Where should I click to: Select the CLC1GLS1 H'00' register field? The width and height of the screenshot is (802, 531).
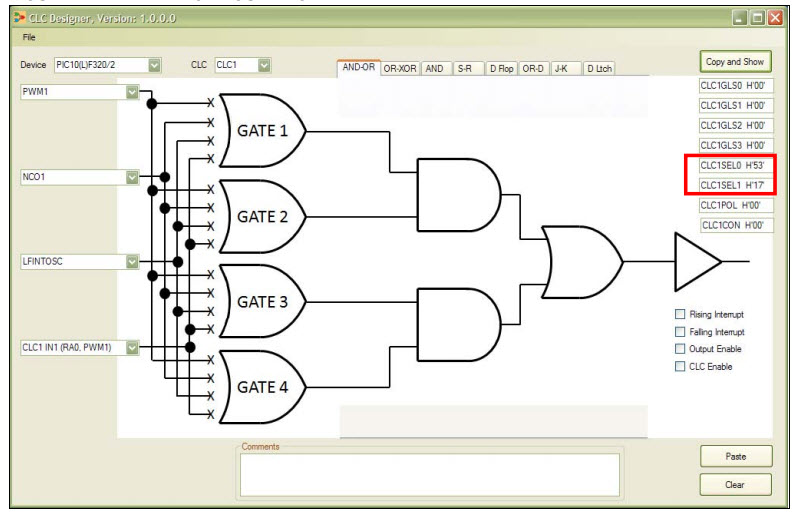pyautogui.click(x=736, y=105)
